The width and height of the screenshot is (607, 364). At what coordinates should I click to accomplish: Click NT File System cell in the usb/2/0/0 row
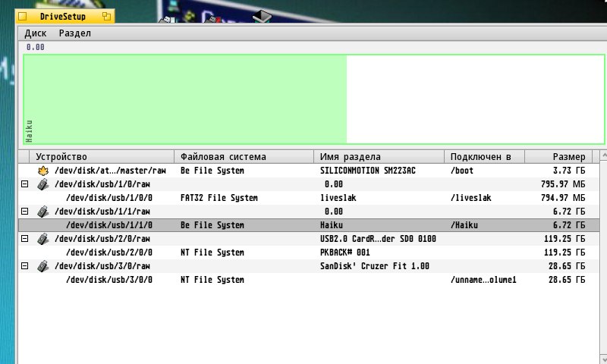(212, 253)
